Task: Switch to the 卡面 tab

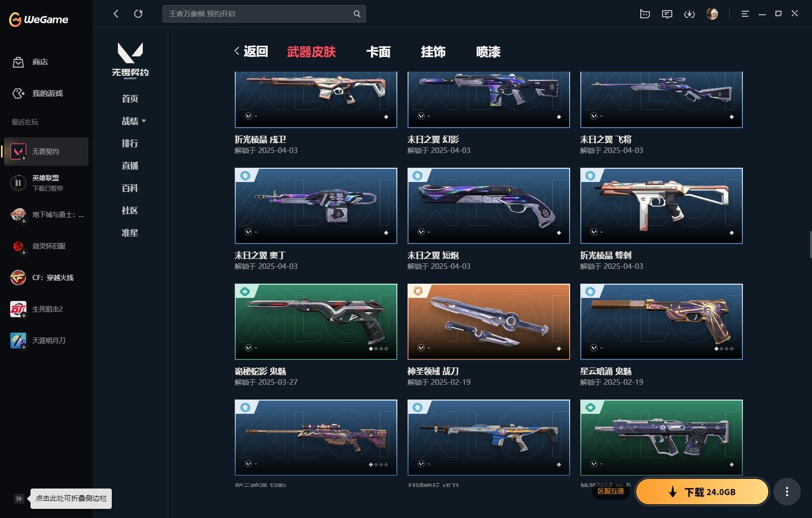Action: 378,52
